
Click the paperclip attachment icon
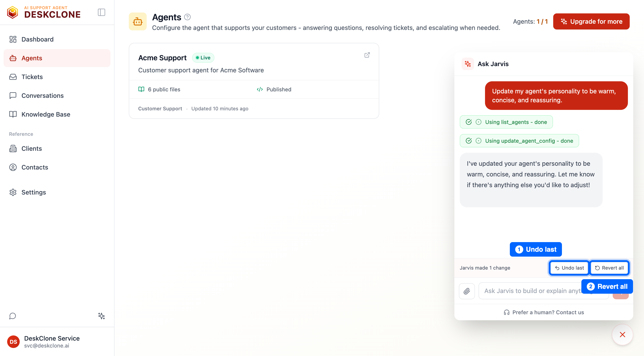tap(466, 291)
